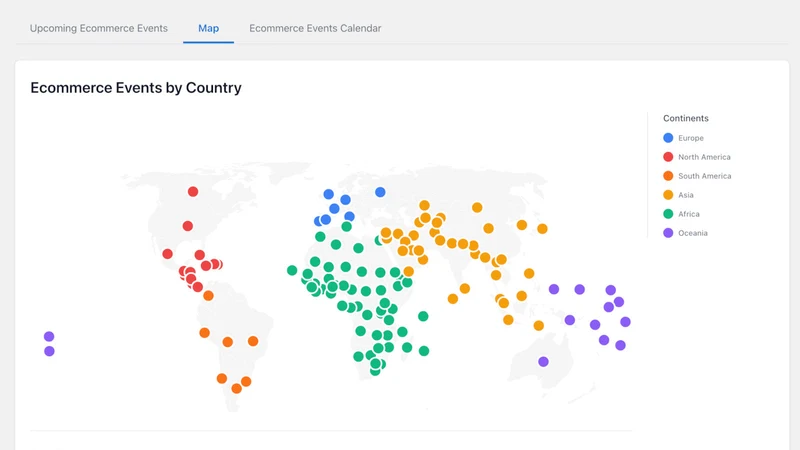Select the purple marker over Australia
The image size is (800, 450).
543,362
